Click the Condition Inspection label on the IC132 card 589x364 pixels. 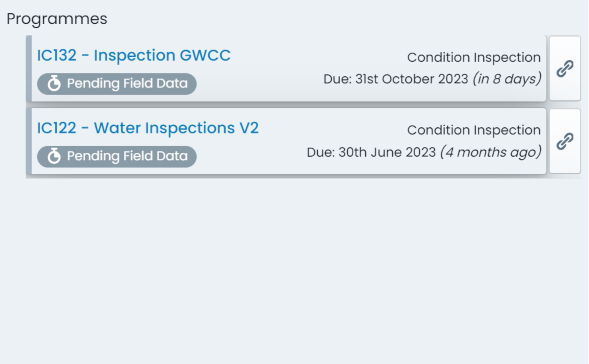pyautogui.click(x=474, y=57)
